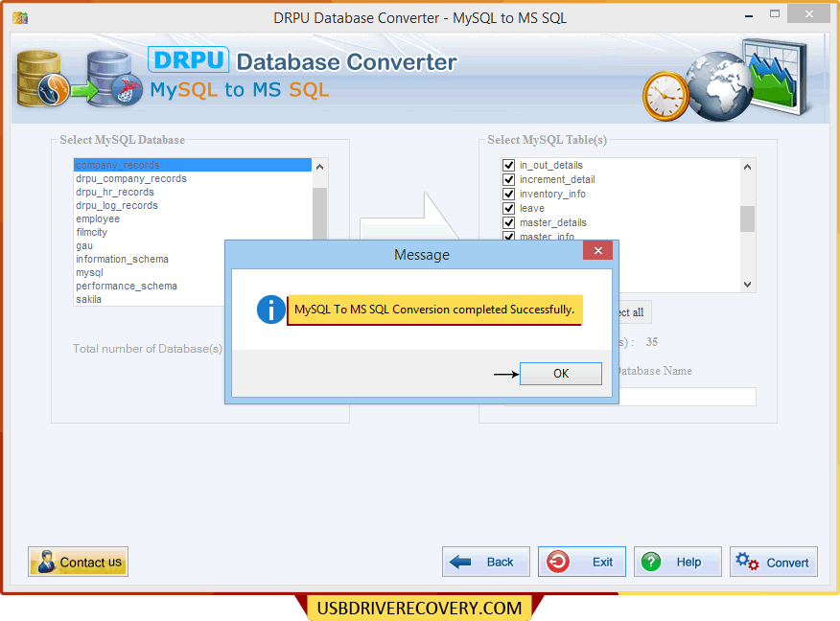Viewport: 840px width, 621px height.
Task: Click the red Exit power icon
Action: [x=558, y=562]
